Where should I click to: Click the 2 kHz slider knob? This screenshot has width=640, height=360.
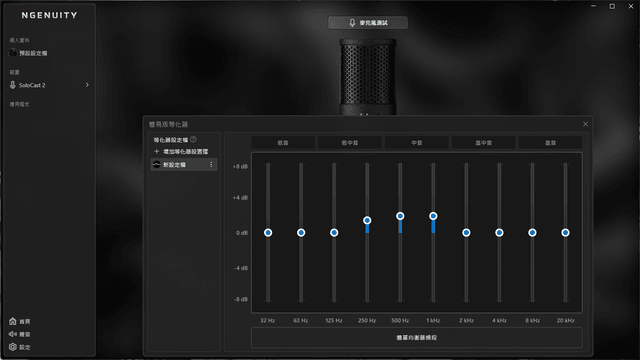pos(466,233)
